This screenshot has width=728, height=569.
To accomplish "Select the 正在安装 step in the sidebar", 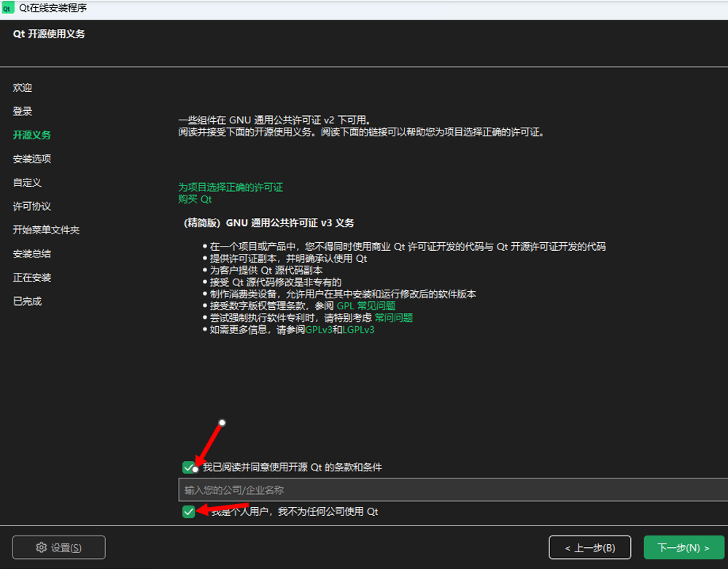I will pyautogui.click(x=31, y=277).
